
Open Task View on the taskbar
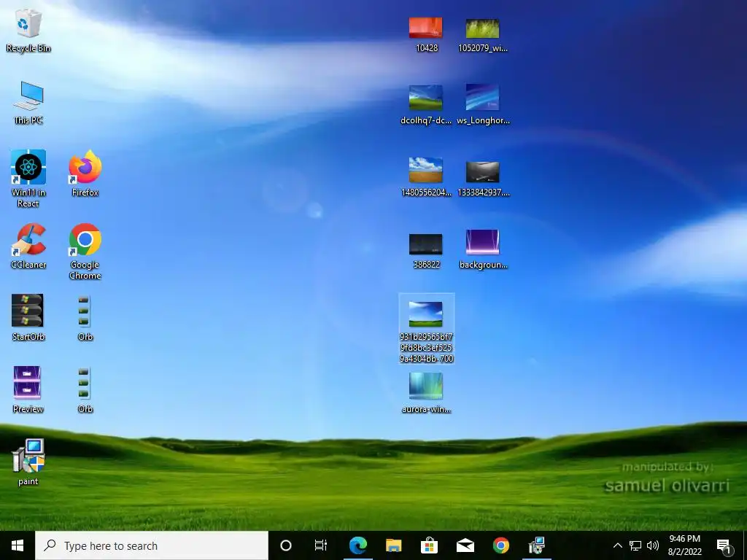coord(321,545)
